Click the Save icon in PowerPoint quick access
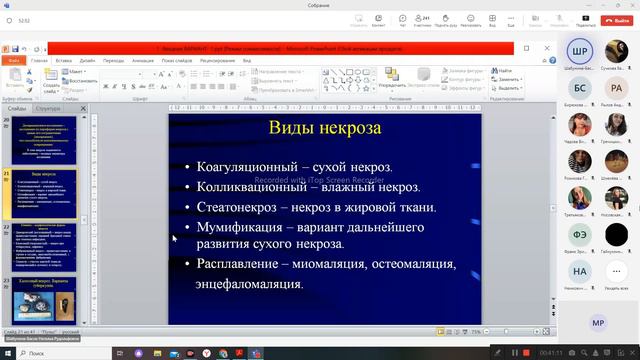This screenshot has width=640, height=360. pyautogui.click(x=15, y=49)
